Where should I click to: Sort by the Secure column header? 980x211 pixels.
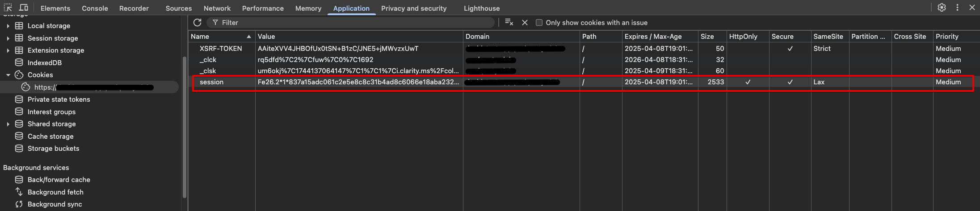[x=790, y=37]
